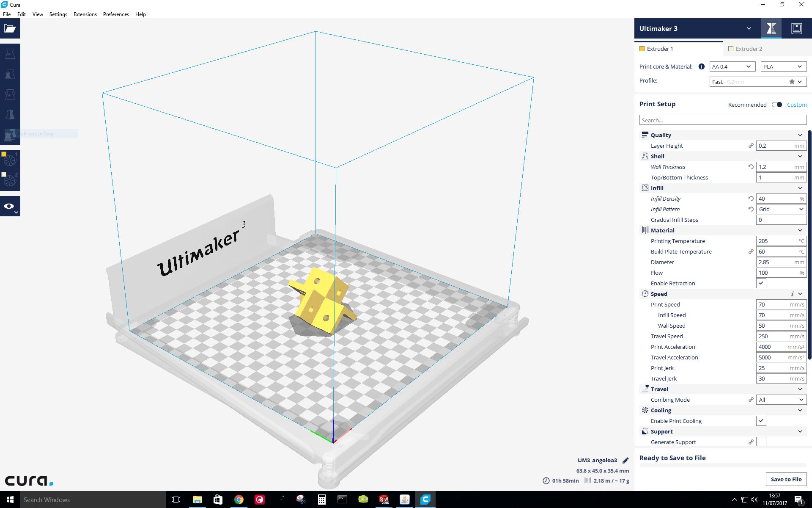812x508 pixels.
Task: Open File Explorer from the taskbar
Action: point(197,500)
